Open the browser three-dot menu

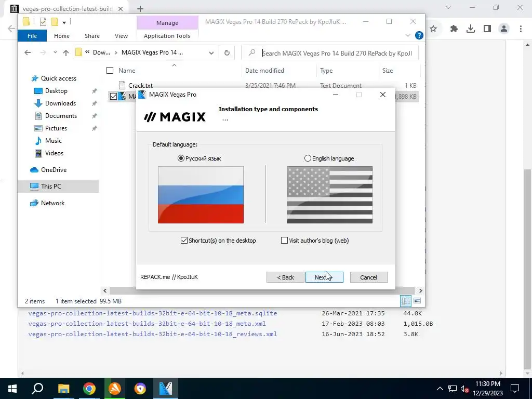tap(521, 29)
